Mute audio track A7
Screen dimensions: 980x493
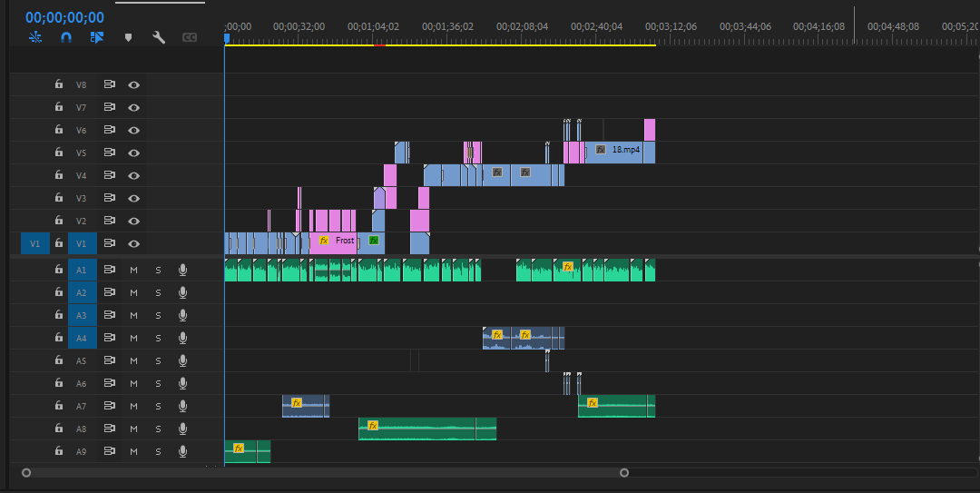[x=133, y=406]
